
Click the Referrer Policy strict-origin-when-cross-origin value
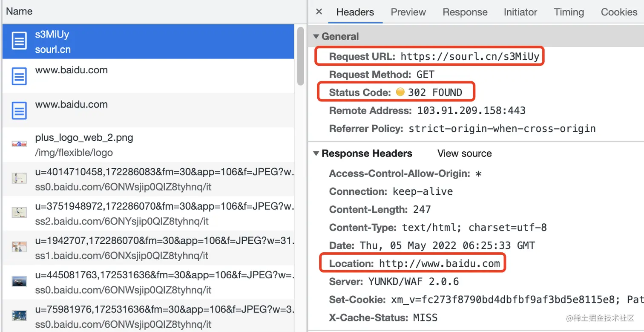point(502,129)
